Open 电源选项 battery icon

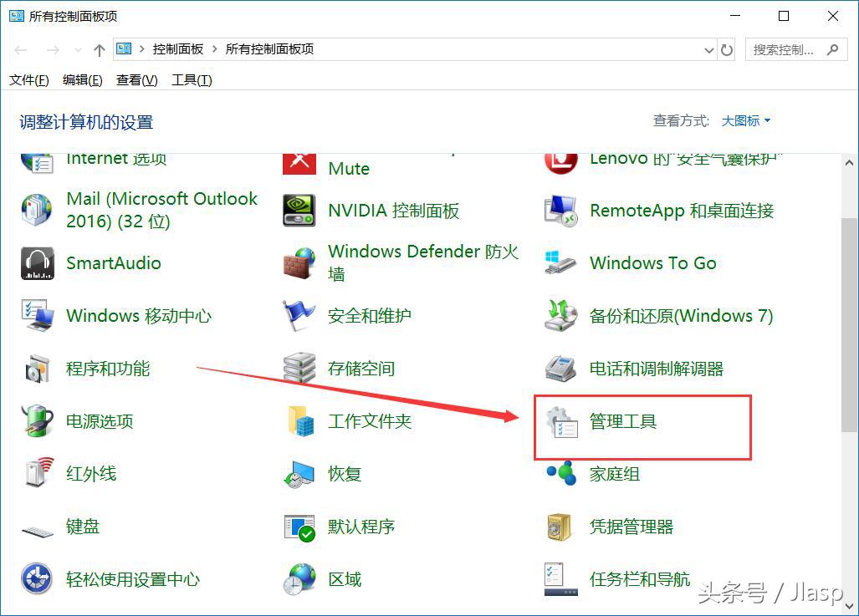click(x=38, y=420)
